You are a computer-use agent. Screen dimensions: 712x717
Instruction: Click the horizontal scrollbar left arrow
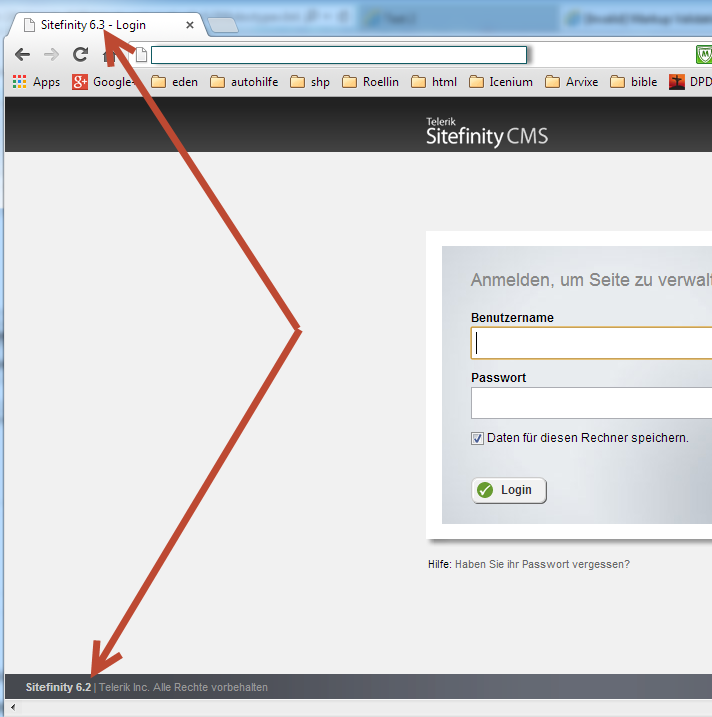pos(13,707)
